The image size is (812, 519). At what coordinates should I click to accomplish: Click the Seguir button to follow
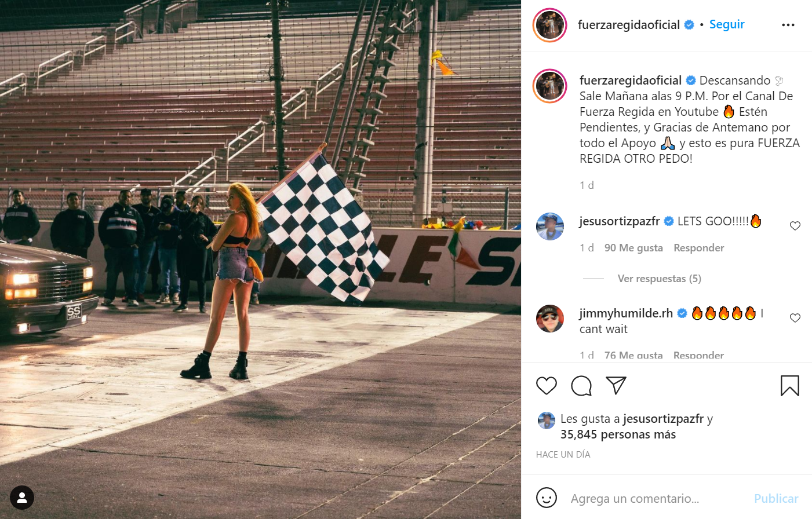[727, 24]
